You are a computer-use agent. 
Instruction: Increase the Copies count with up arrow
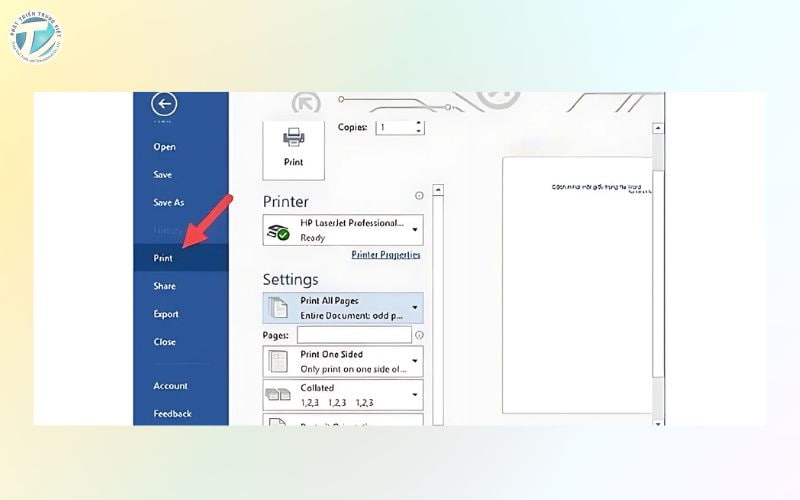(x=419, y=124)
